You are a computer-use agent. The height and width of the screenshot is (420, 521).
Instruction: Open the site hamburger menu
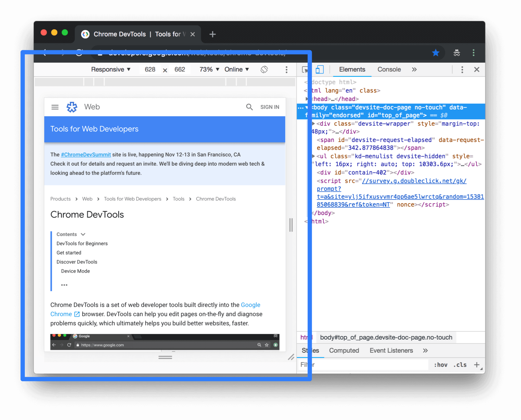click(x=55, y=107)
